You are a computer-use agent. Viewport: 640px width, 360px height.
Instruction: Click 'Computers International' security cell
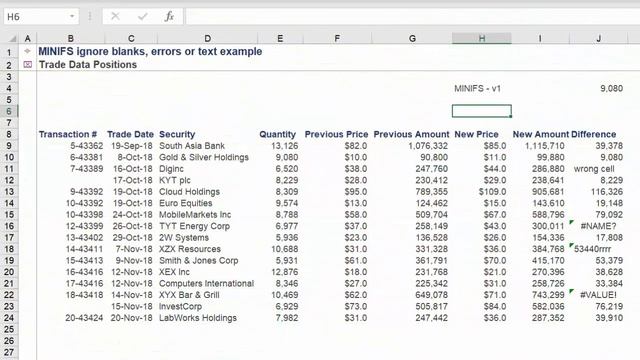207,283
